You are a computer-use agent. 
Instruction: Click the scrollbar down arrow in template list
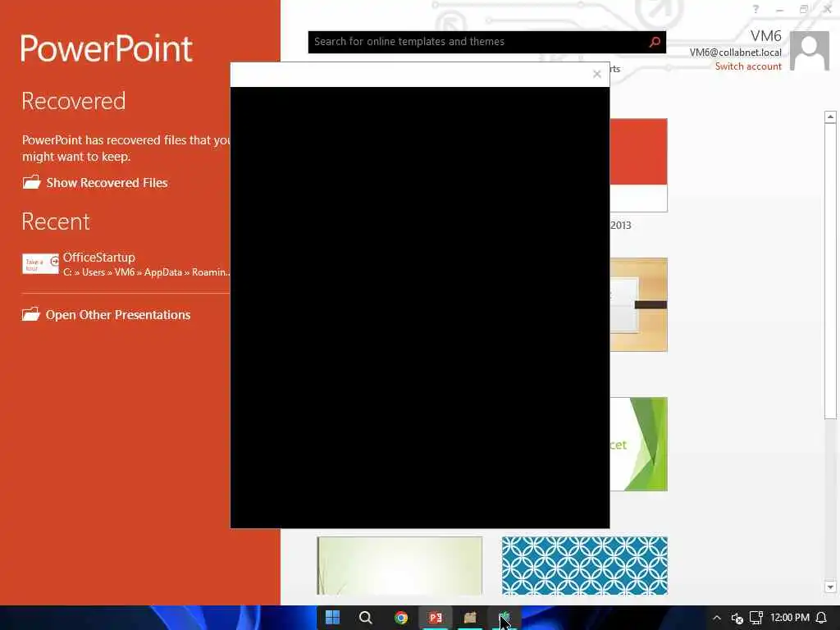(x=830, y=587)
